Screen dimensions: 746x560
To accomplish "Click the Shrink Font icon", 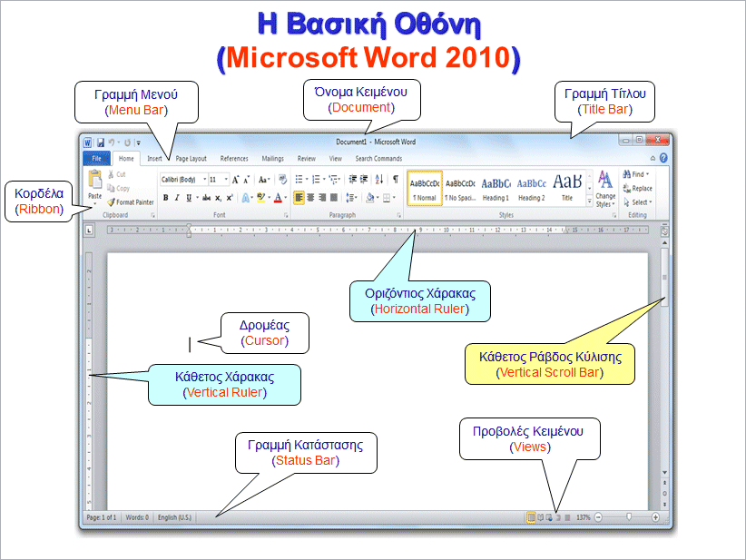I will coord(247,180).
